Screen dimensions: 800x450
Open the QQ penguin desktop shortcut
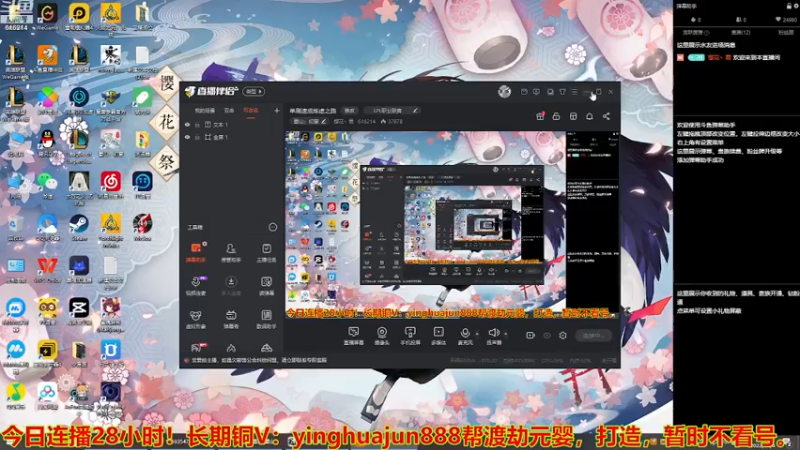coord(47,141)
